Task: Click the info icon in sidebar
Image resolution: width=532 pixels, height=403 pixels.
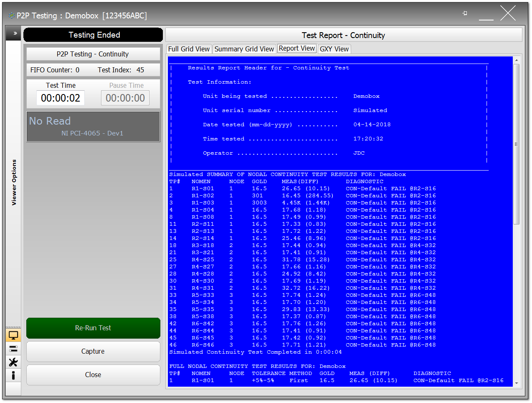Action: 13,375
